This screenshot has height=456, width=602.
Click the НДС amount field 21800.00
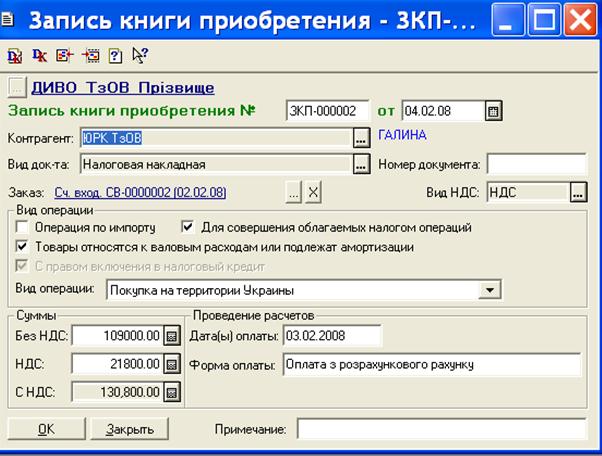click(117, 364)
